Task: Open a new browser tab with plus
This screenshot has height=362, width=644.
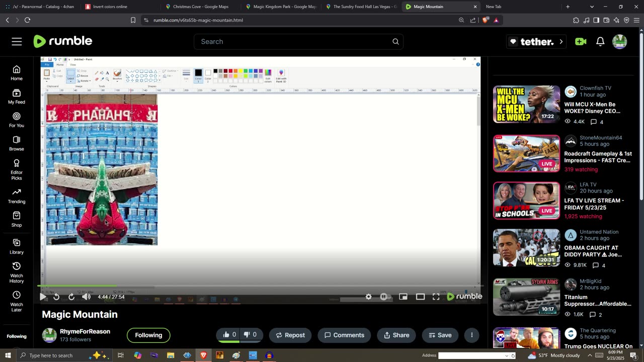Action: coord(568,7)
